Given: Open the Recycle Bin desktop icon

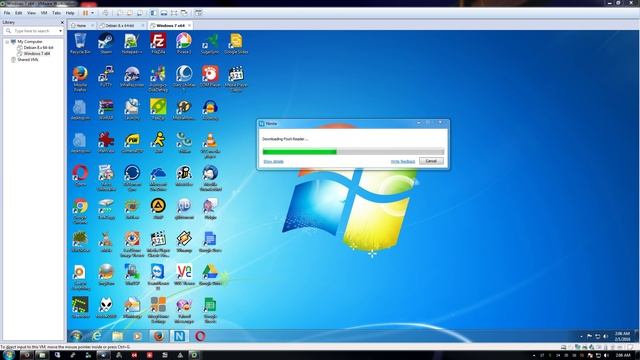Looking at the screenshot, I should point(80,44).
